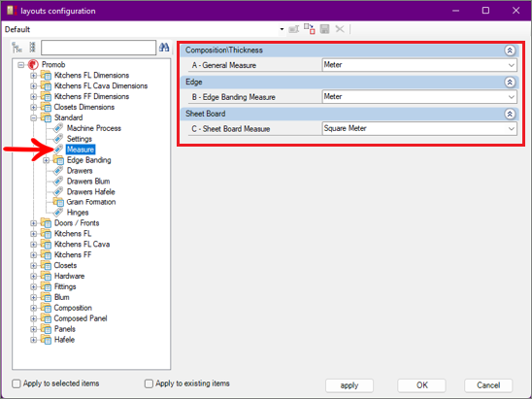Click the binoculars search icon
This screenshot has height=399, width=532.
point(164,48)
